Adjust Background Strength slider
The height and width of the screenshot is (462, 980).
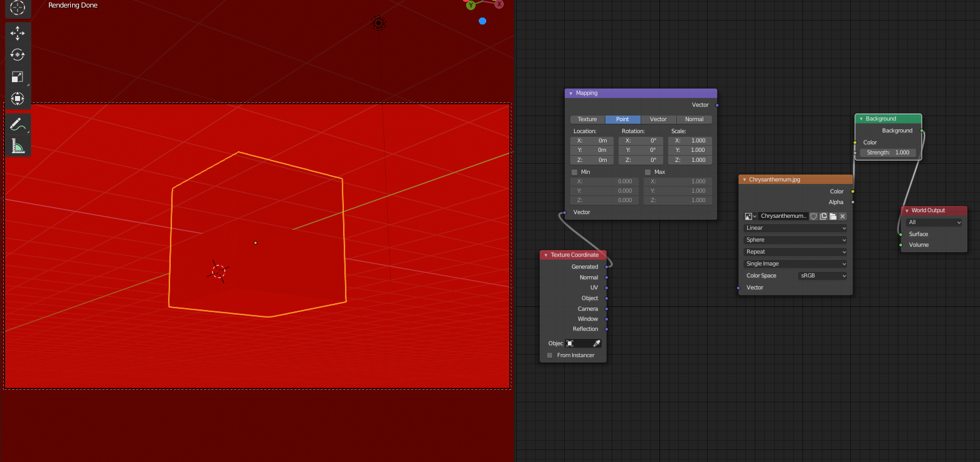point(888,153)
